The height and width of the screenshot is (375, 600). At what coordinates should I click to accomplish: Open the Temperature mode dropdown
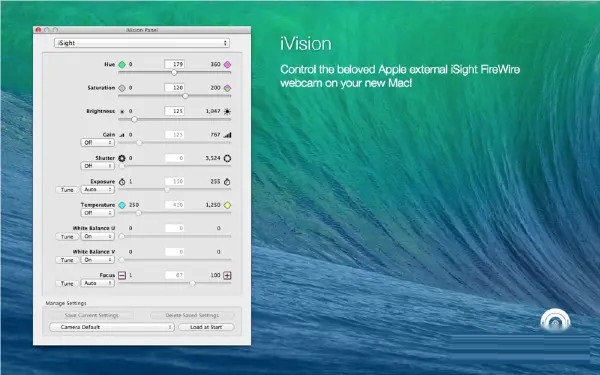pos(98,213)
